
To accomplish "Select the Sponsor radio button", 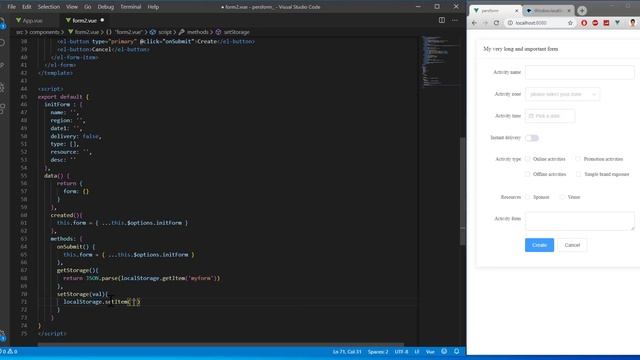I will pos(527,197).
